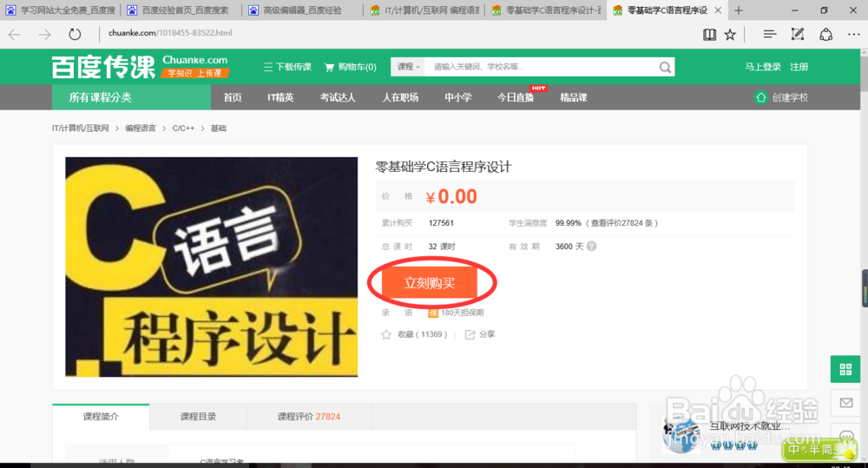
Task: Click the Baidu Chuanke 百度传课 logo
Action: tap(103, 67)
